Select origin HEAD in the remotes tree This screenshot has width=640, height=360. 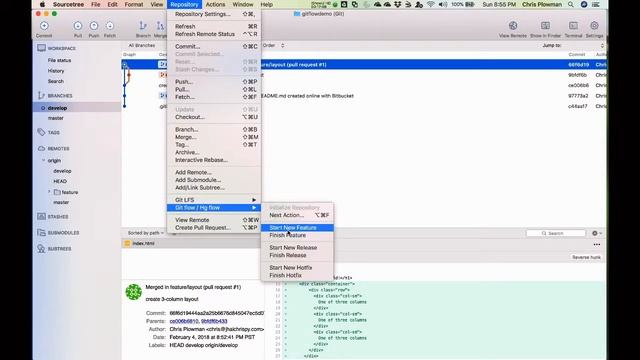(x=60, y=181)
